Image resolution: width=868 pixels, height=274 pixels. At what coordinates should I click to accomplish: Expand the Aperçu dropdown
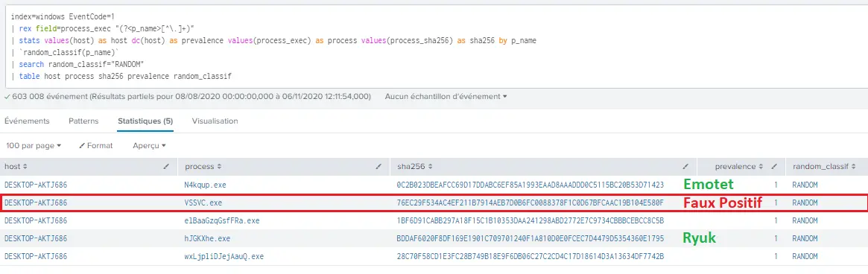click(x=149, y=146)
